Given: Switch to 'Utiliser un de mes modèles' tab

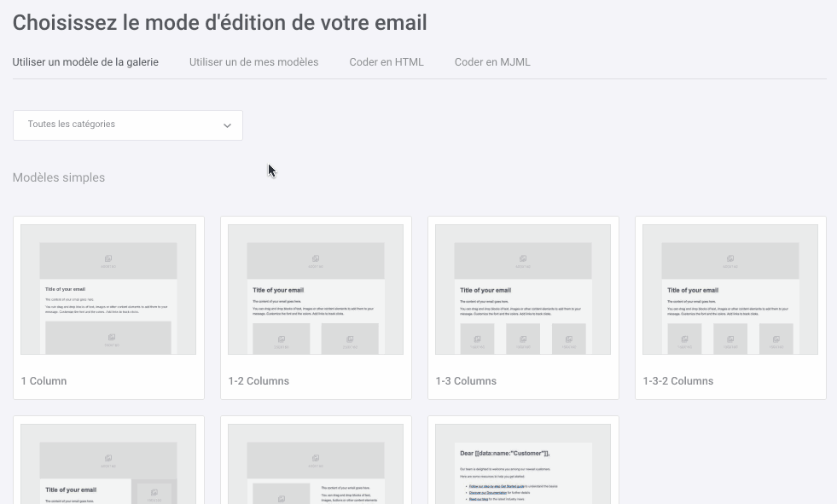Looking at the screenshot, I should coord(253,62).
